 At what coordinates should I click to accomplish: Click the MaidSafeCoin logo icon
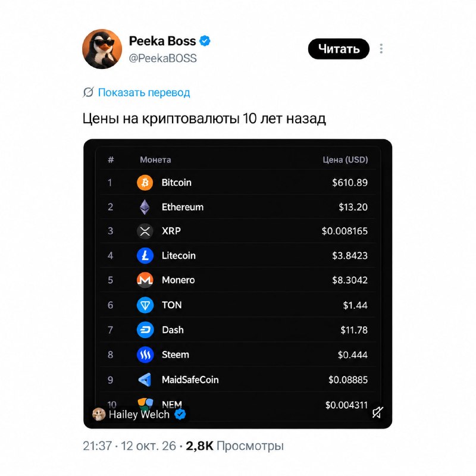145,380
